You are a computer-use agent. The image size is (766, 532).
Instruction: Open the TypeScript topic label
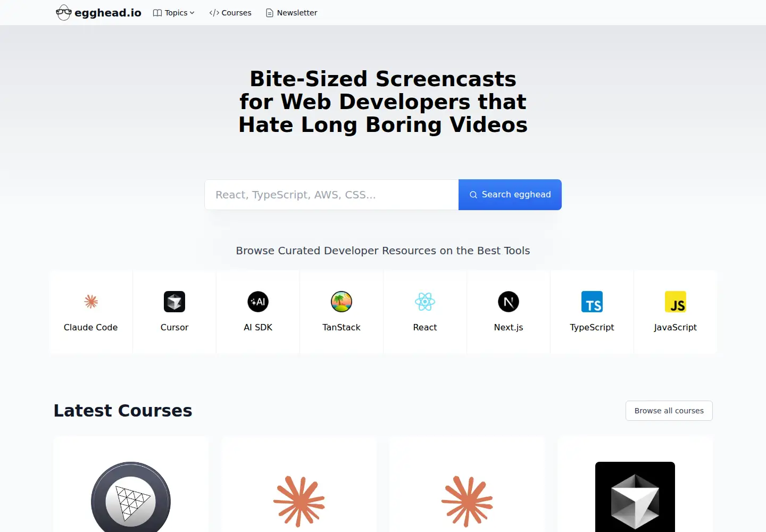pos(592,327)
